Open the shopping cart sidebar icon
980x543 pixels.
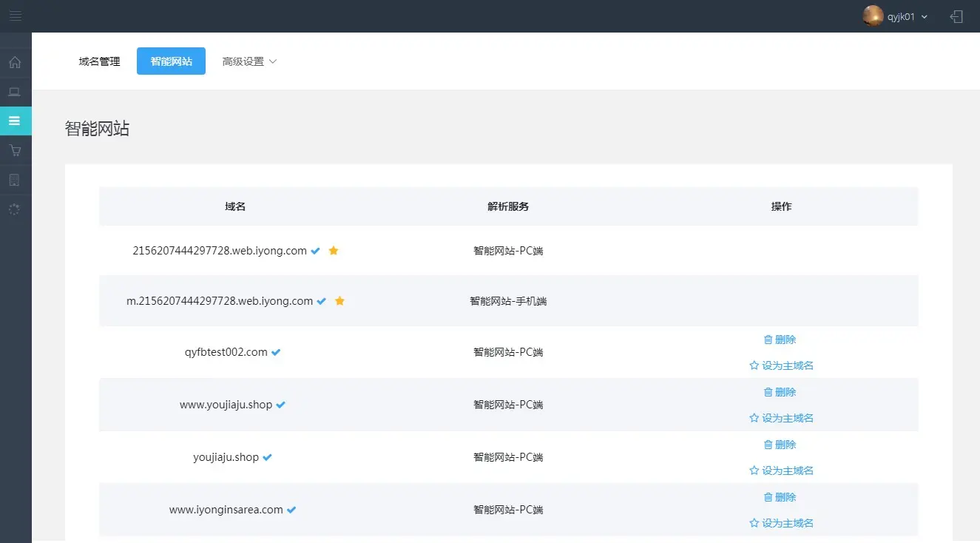point(15,150)
